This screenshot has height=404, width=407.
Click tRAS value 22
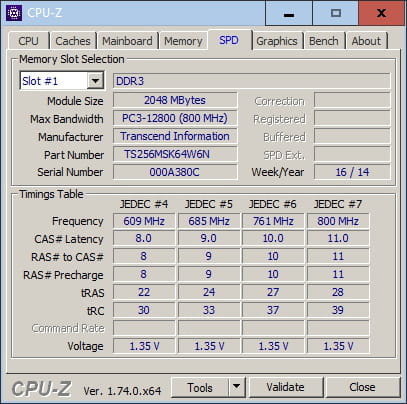[x=144, y=292]
